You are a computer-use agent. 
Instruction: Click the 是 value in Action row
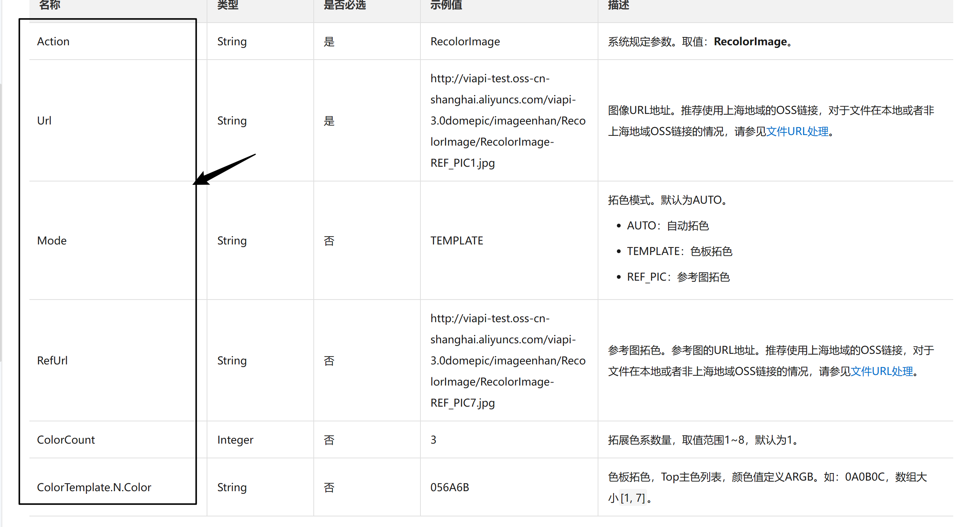click(329, 41)
